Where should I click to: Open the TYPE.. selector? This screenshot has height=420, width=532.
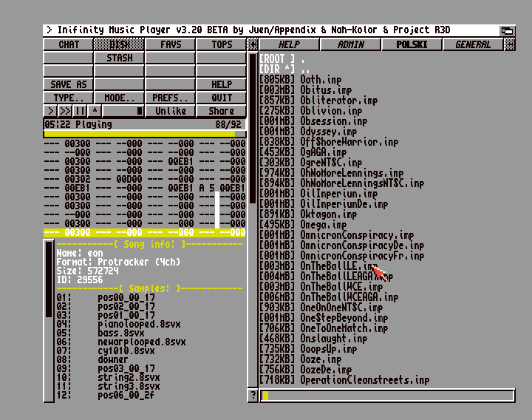pyautogui.click(x=69, y=98)
